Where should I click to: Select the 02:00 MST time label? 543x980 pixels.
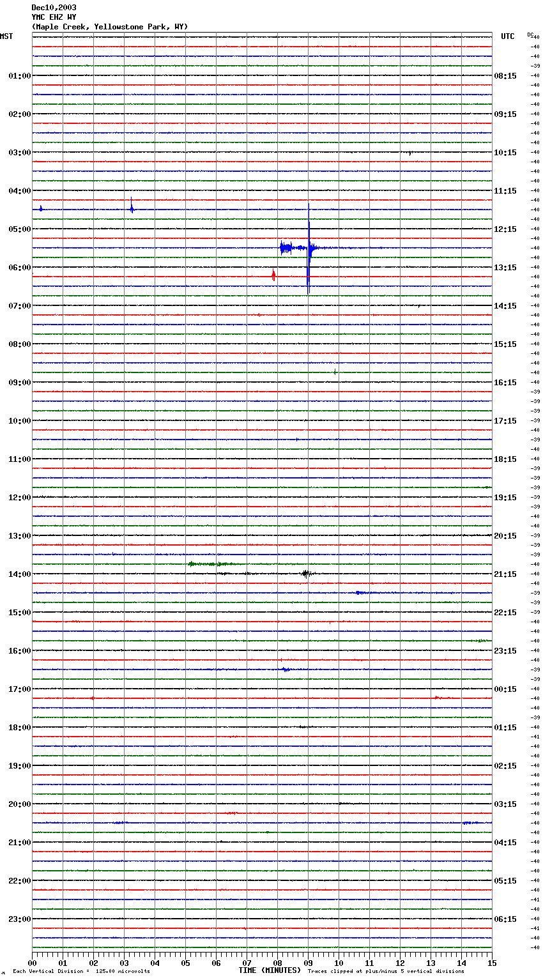[x=19, y=114]
